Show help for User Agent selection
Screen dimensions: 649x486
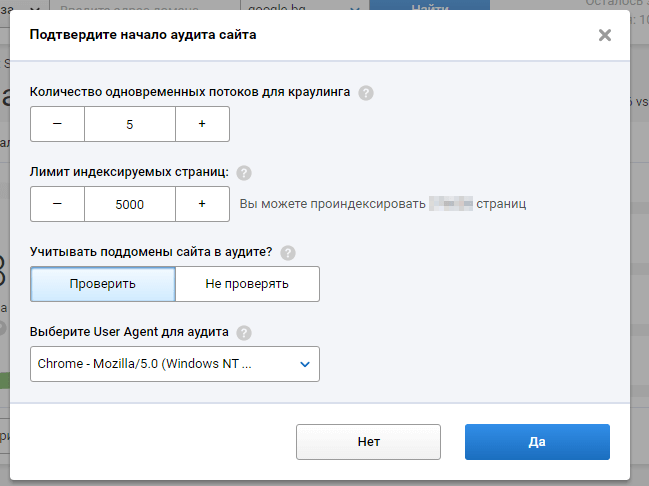tap(244, 332)
